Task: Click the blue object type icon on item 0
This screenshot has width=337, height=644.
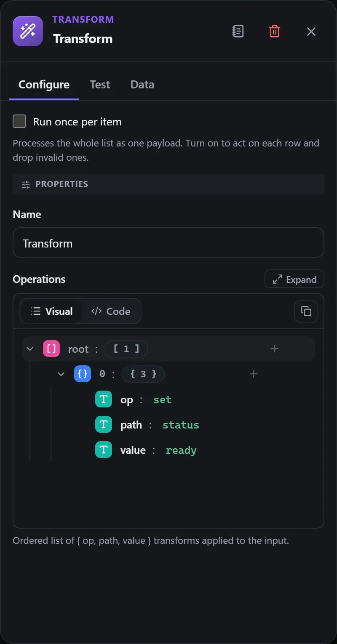Action: [83, 374]
